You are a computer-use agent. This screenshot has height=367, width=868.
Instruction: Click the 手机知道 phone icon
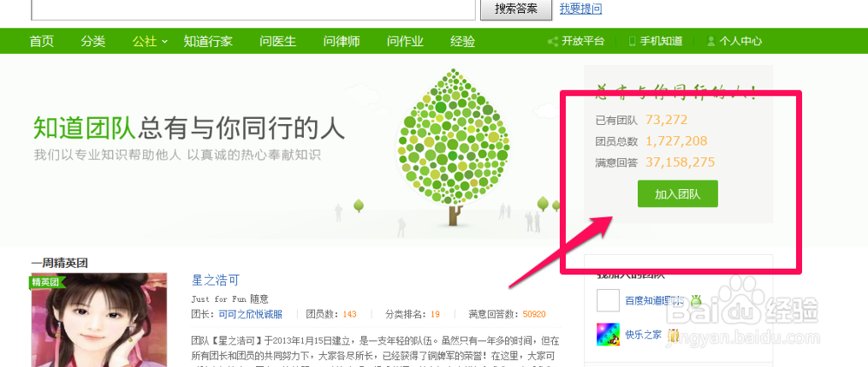coord(632,42)
